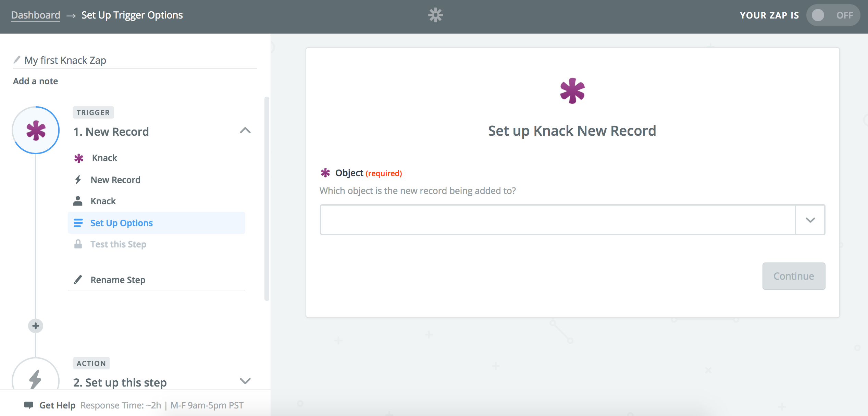Click into the Object input field
This screenshot has height=416, width=868.
click(x=557, y=220)
